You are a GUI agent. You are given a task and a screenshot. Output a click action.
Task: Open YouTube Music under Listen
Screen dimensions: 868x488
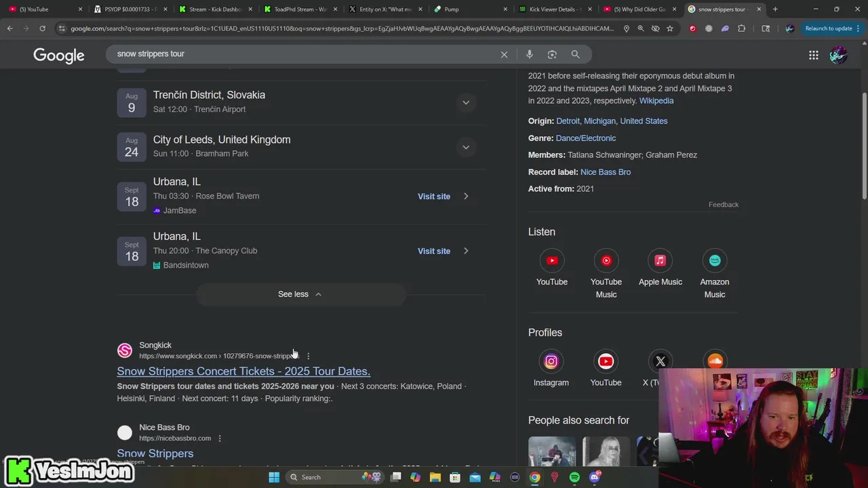point(606,261)
